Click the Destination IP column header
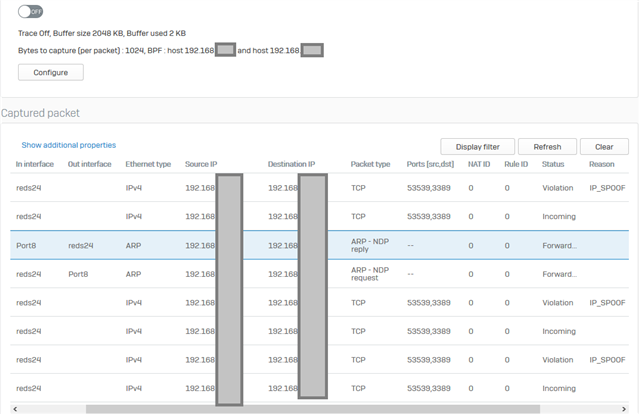The height and width of the screenshot is (414, 640). 291,164
